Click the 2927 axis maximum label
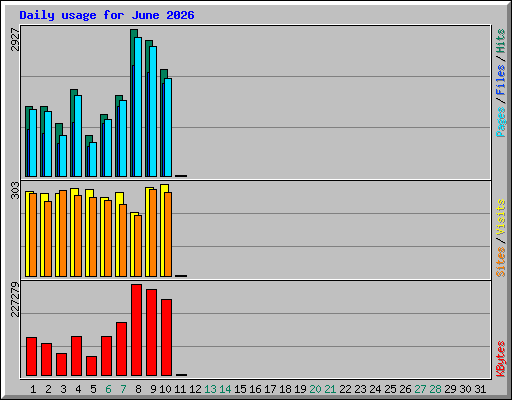 pyautogui.click(x=15, y=39)
